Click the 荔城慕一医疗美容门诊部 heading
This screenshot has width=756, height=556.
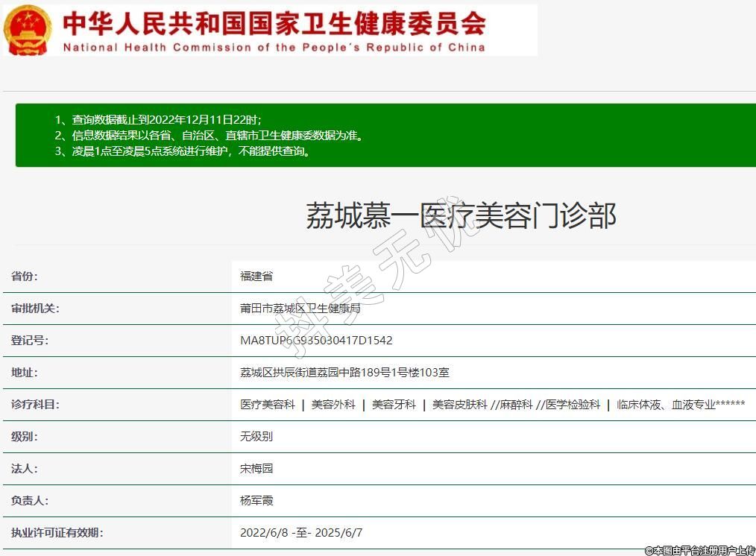click(460, 216)
